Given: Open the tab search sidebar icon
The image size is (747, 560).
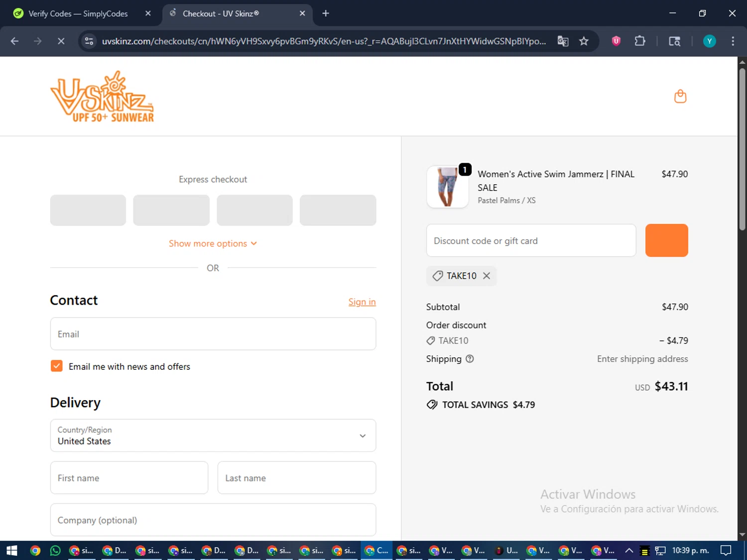Looking at the screenshot, I should coord(674,41).
